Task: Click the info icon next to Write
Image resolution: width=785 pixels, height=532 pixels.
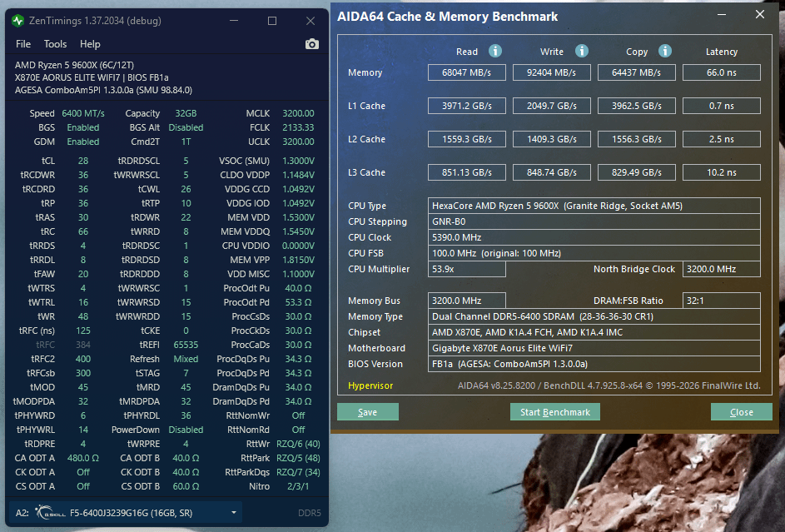Action: [x=582, y=52]
